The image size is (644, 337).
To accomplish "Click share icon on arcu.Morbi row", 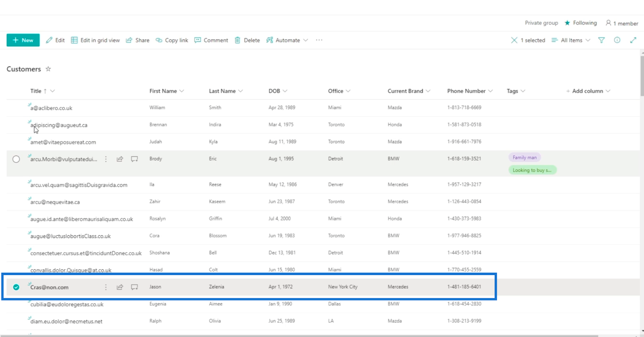I will coord(120,159).
